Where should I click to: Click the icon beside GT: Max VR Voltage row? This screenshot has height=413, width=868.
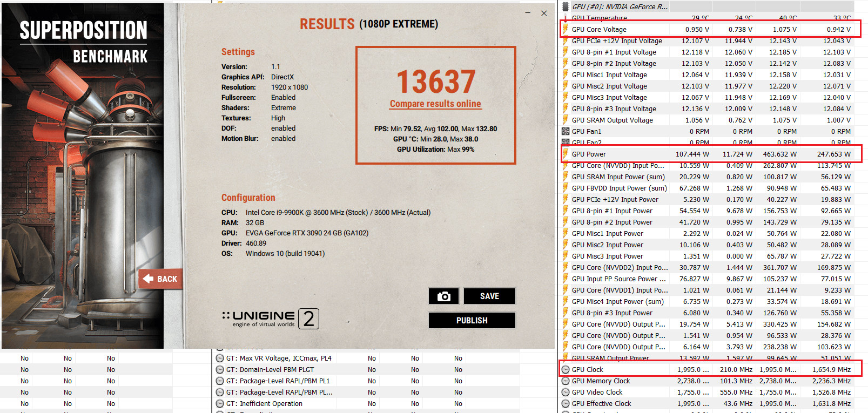(220, 358)
